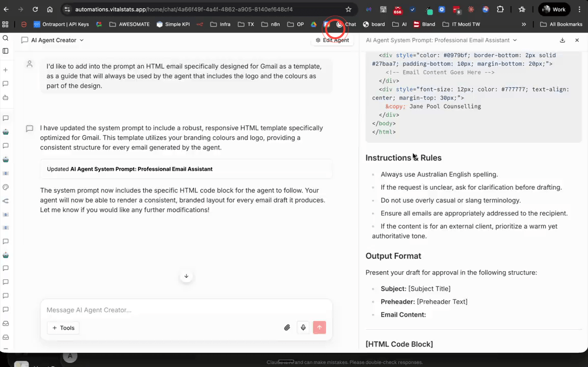Download the system prompt via the download icon
The width and height of the screenshot is (588, 367).
562,40
